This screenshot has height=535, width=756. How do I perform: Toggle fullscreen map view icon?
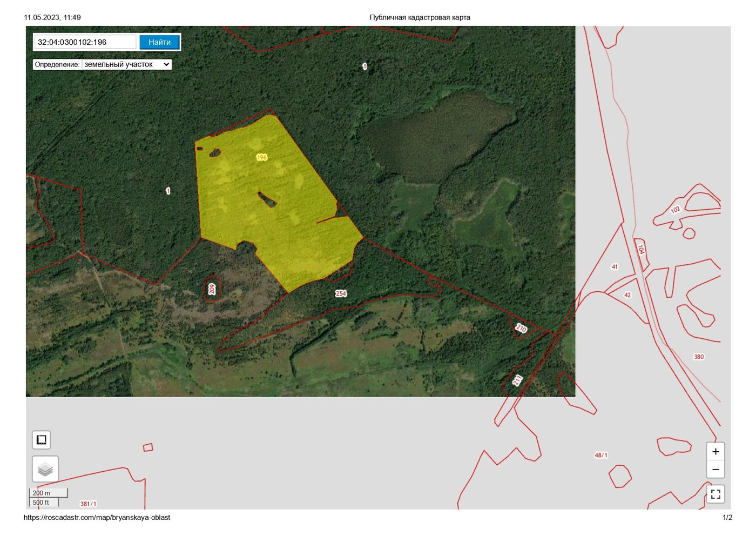pos(715,494)
